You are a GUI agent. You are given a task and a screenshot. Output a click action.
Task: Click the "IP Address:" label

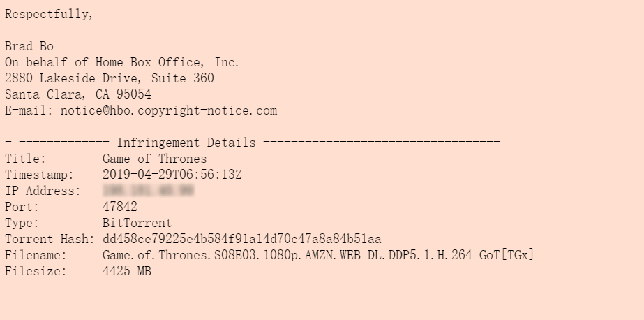pyautogui.click(x=43, y=191)
